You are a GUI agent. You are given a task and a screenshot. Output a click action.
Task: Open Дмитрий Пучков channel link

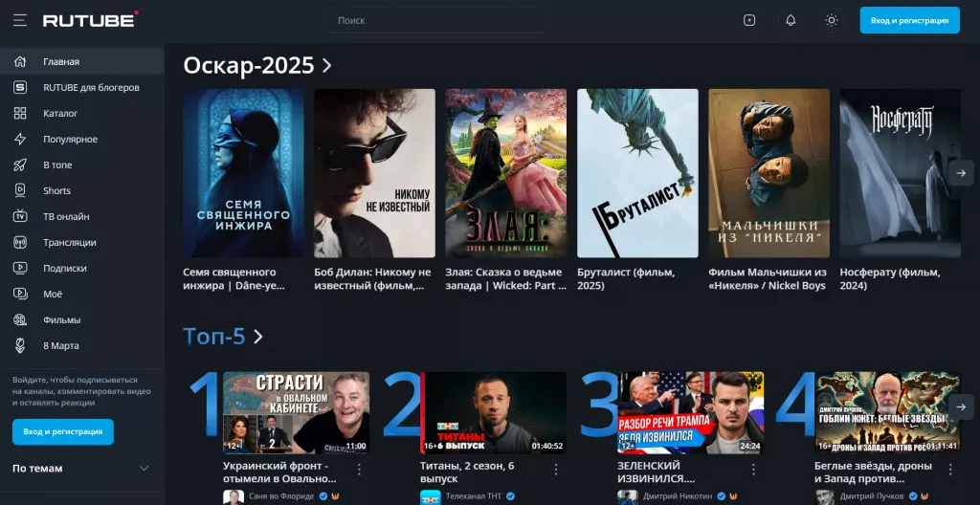pos(871,496)
